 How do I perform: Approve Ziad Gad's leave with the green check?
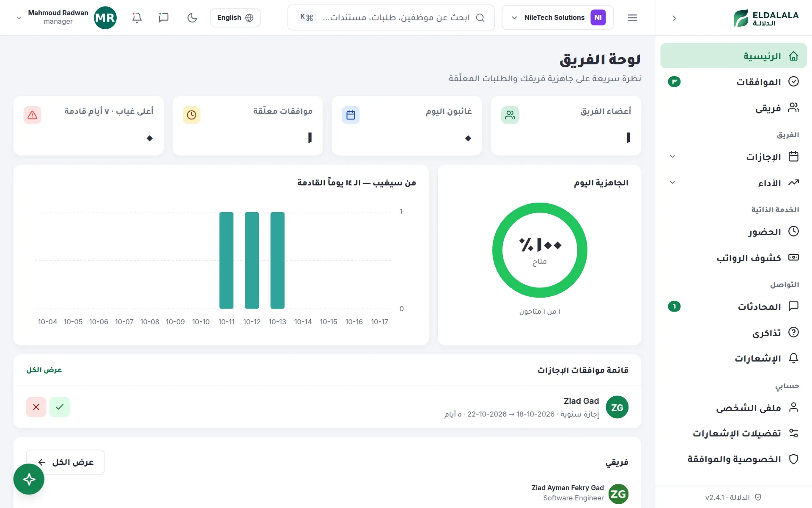[x=60, y=407]
